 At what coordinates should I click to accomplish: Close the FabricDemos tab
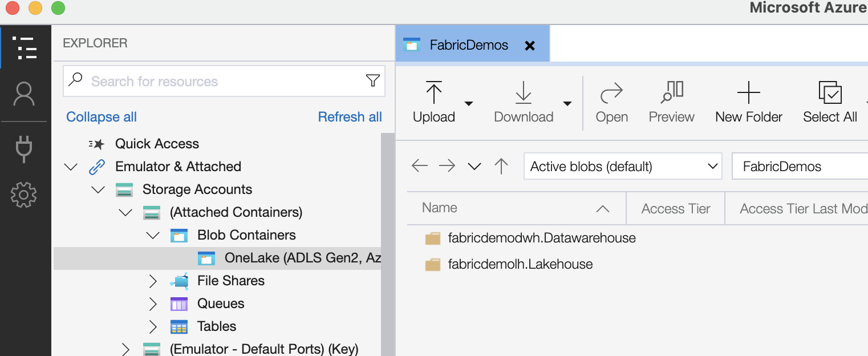click(x=530, y=46)
